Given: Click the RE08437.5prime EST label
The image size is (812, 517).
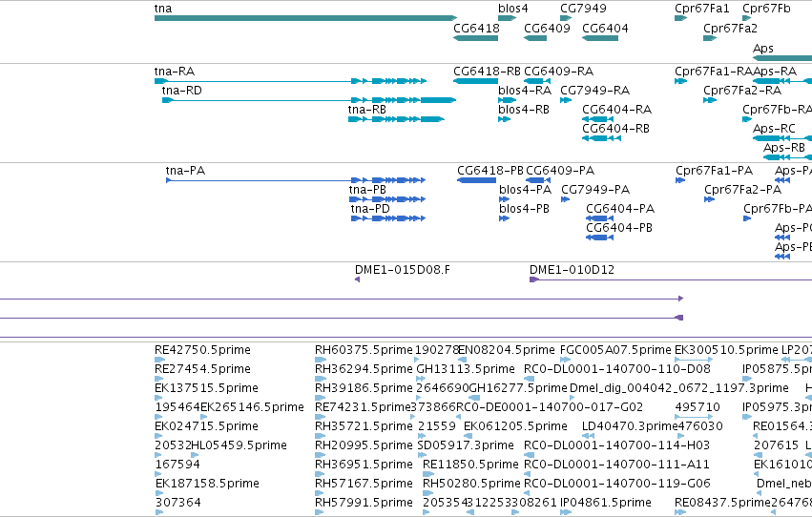Looking at the screenshot, I should (x=722, y=504).
